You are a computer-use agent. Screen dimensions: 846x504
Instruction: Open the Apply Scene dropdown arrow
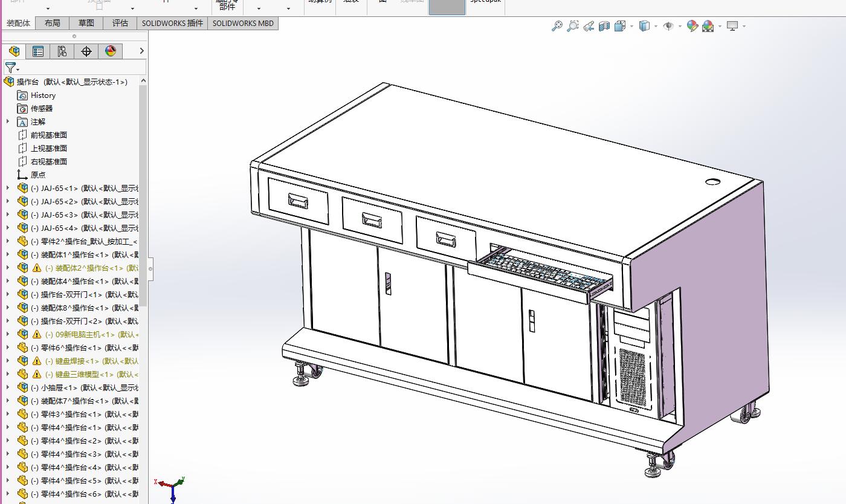[720, 26]
